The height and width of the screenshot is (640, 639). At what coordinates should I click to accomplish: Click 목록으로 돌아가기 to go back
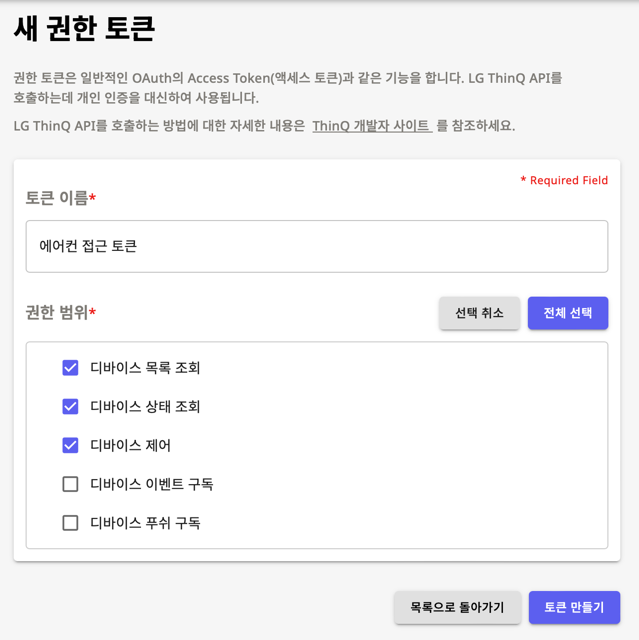457,607
